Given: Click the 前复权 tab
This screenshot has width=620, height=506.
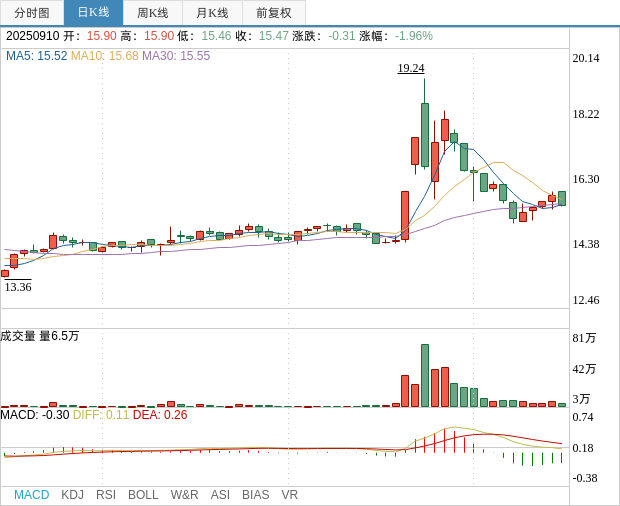Looking at the screenshot, I should click(274, 13).
